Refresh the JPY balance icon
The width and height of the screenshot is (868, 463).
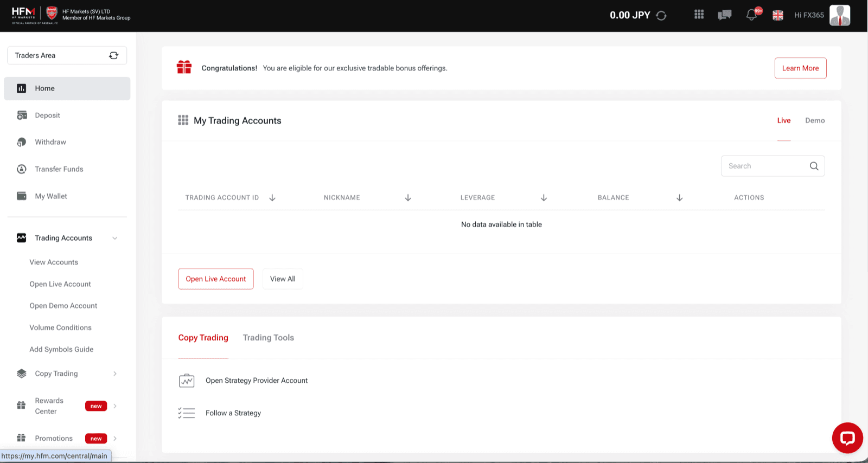point(661,15)
